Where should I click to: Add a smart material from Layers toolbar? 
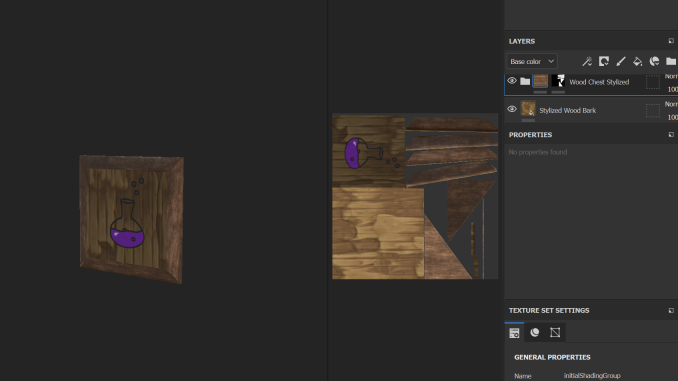click(654, 61)
